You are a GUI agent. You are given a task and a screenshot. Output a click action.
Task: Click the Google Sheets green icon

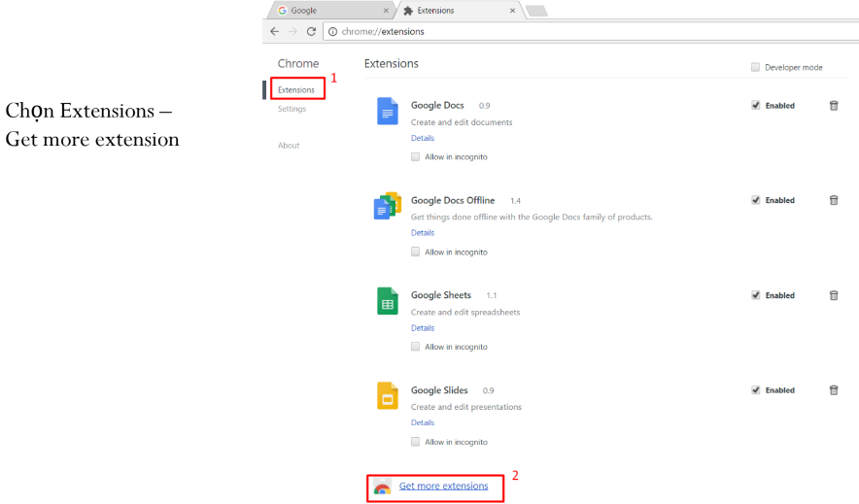[x=388, y=301]
